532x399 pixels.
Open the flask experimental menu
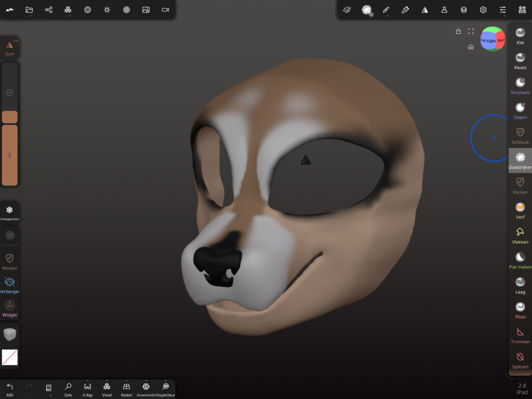(444, 10)
